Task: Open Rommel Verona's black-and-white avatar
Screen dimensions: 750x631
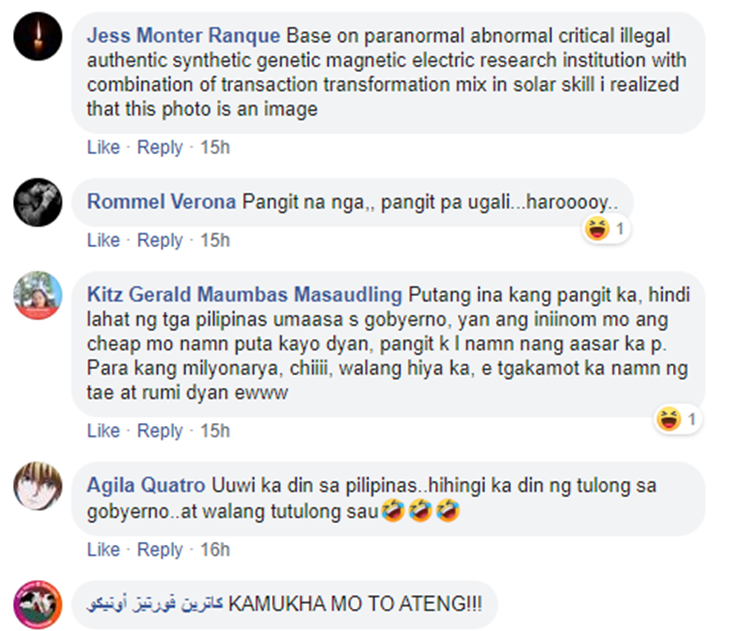Action: (x=38, y=202)
